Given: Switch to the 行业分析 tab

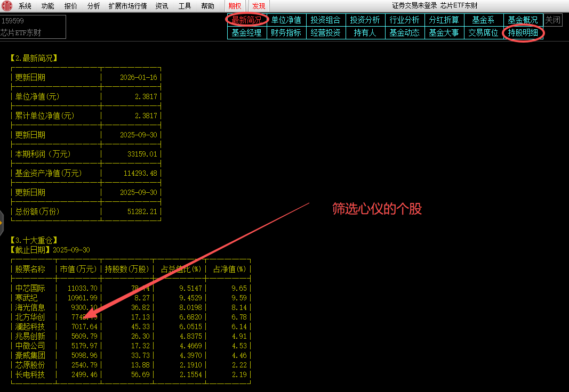Looking at the screenshot, I should (405, 20).
